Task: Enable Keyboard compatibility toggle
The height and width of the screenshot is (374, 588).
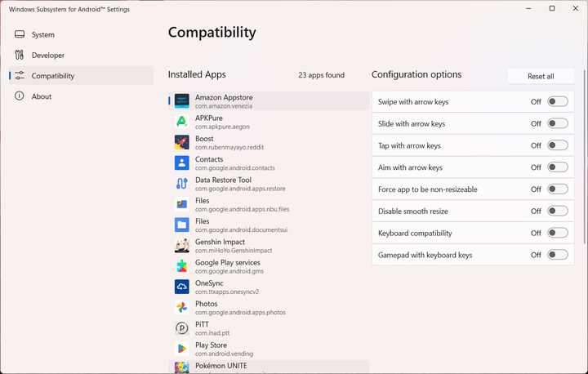Action: click(557, 233)
